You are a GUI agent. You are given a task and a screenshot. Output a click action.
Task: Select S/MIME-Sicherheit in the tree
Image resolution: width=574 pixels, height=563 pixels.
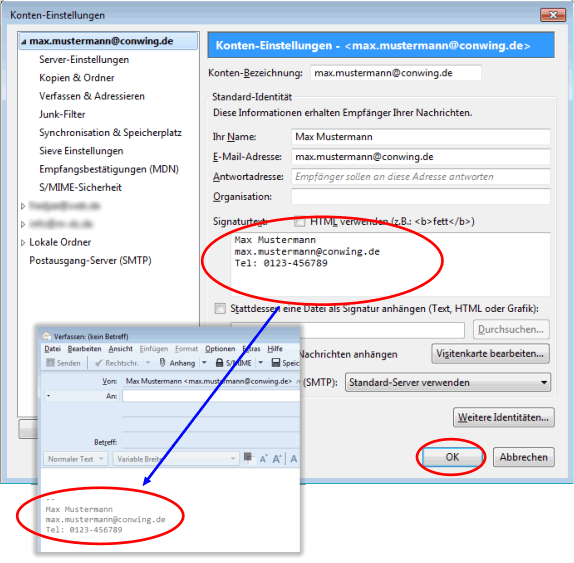(x=81, y=188)
